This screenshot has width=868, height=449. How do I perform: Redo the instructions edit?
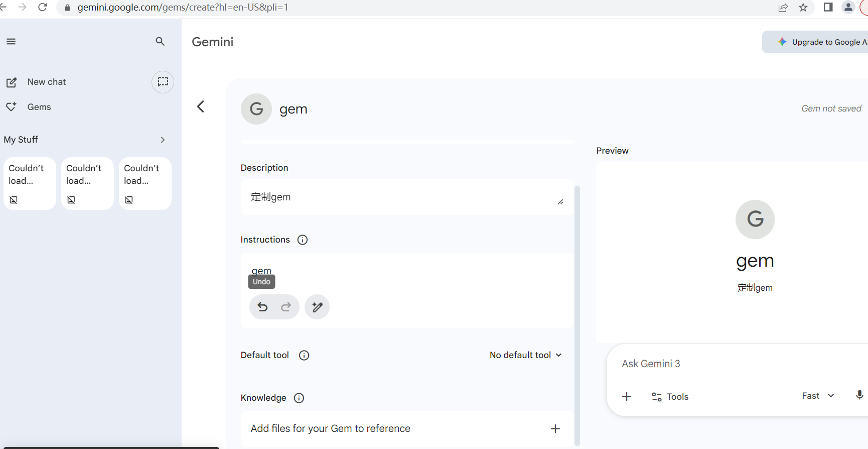click(x=286, y=307)
